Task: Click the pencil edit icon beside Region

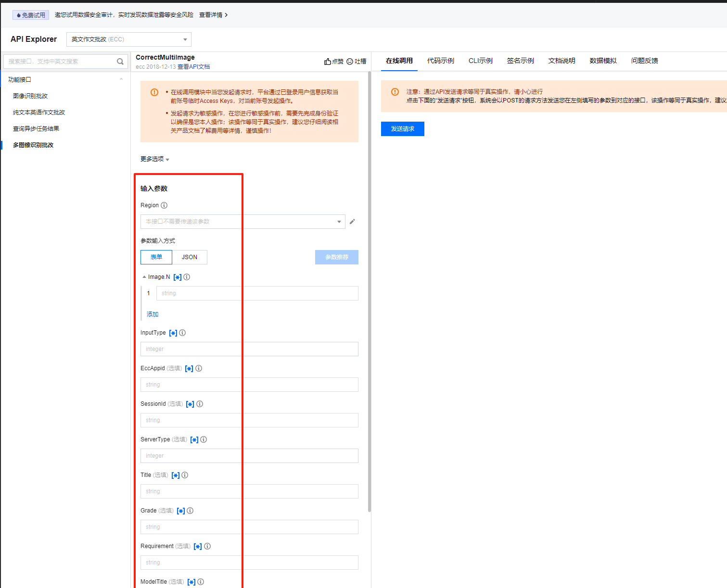Action: (x=352, y=222)
